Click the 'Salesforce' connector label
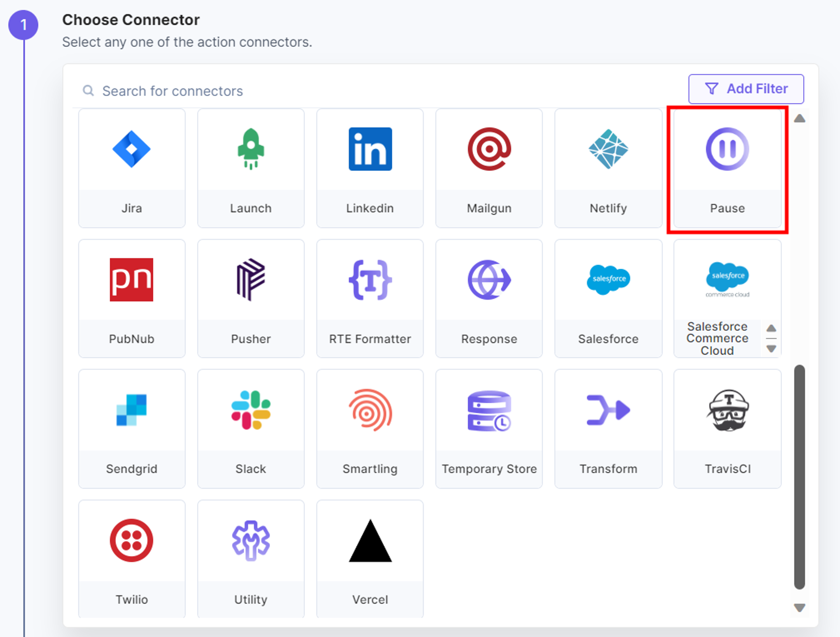This screenshot has width=840, height=637. coord(608,339)
